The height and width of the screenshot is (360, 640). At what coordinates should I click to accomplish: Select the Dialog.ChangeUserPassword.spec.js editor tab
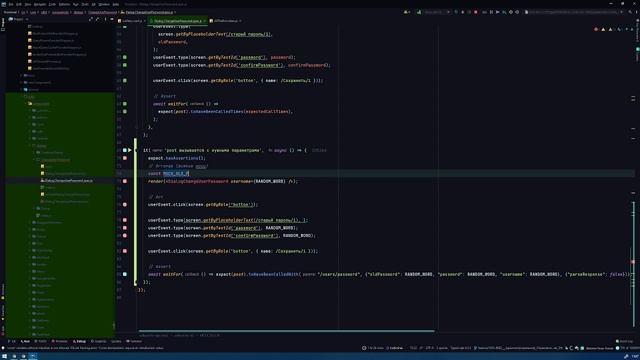click(x=178, y=21)
